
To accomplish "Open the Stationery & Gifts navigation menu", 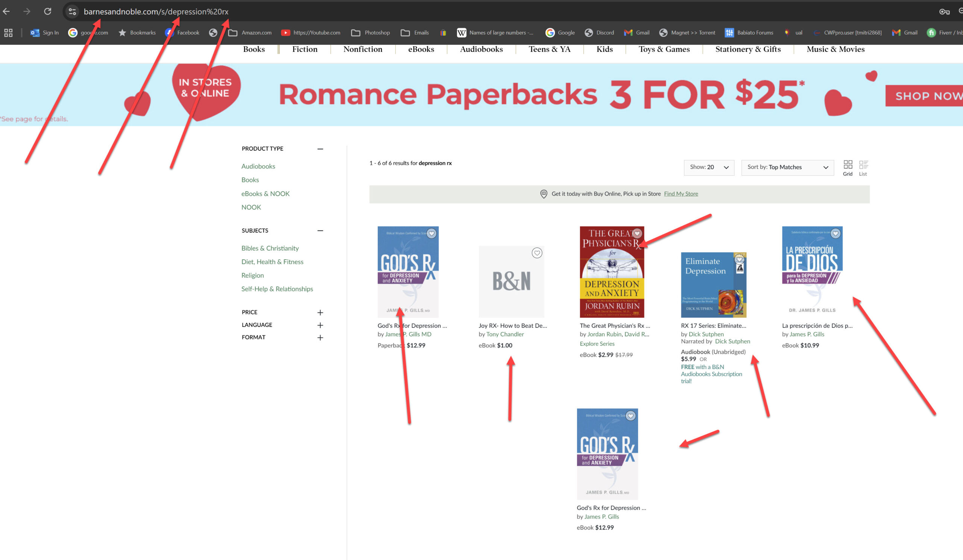I will click(748, 49).
